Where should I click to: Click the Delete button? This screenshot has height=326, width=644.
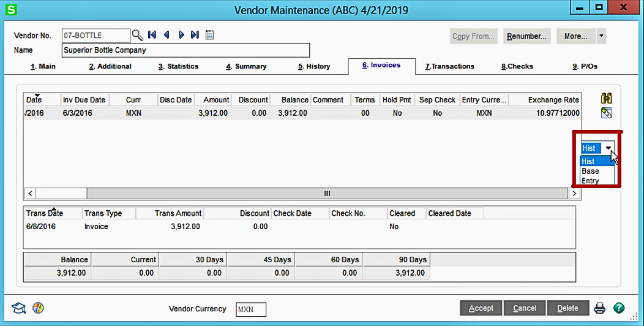tap(569, 308)
